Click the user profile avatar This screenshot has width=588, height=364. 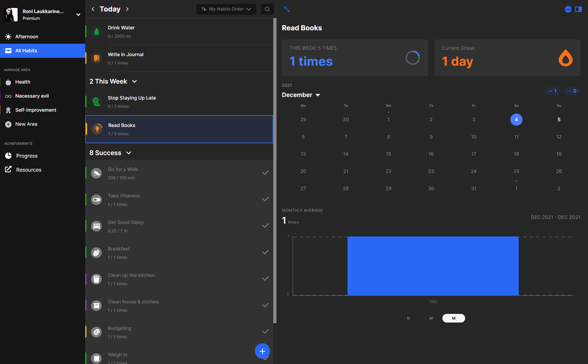pos(11,15)
